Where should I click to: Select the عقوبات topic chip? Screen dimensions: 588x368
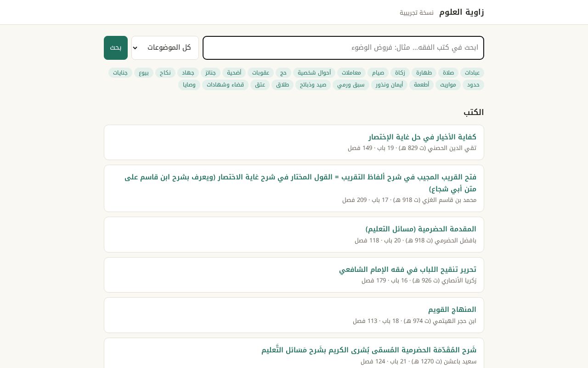tap(260, 73)
